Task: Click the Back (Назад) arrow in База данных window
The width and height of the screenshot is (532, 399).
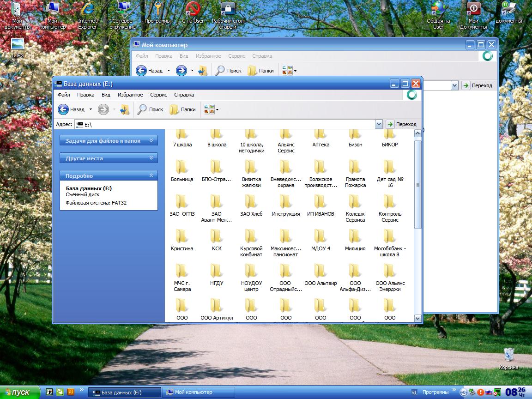Action: (x=63, y=109)
